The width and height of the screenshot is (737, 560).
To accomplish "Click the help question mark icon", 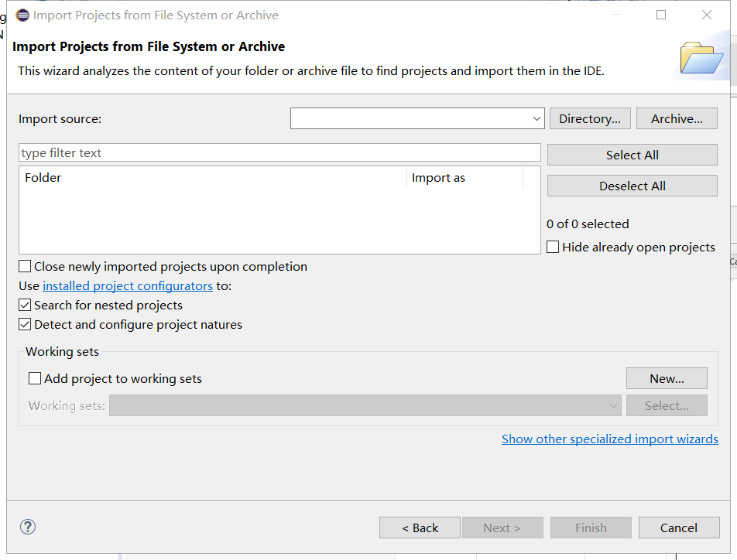I will pyautogui.click(x=28, y=527).
